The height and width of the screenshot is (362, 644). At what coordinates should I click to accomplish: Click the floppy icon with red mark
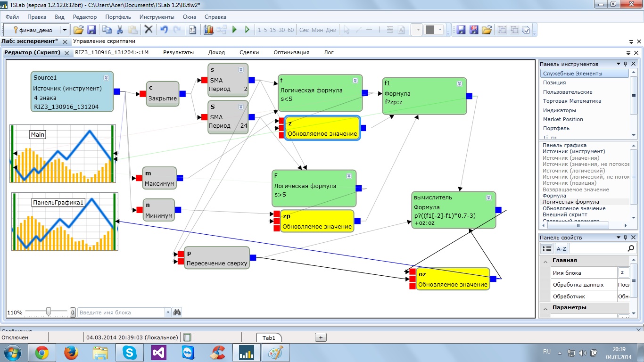474,30
